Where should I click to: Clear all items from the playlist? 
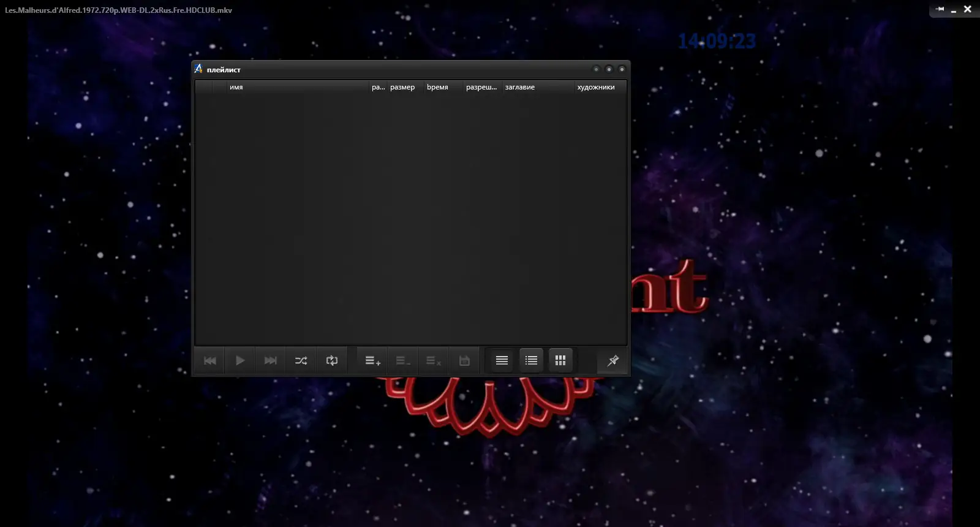[434, 360]
